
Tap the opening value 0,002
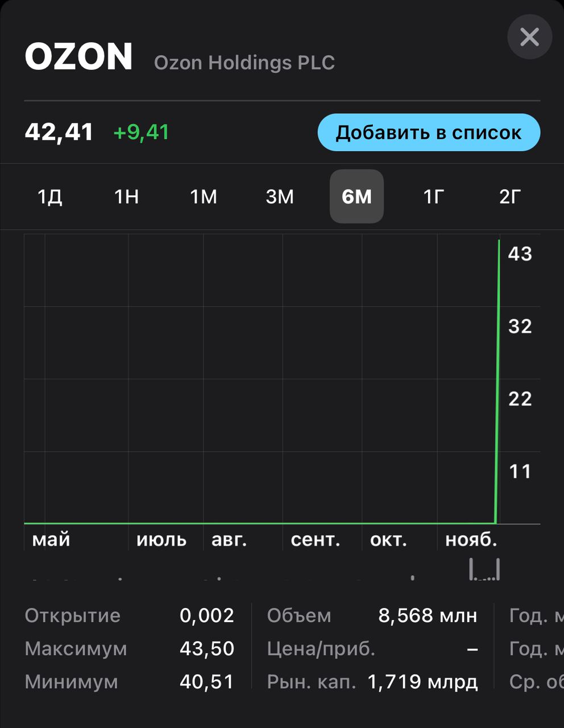point(207,615)
